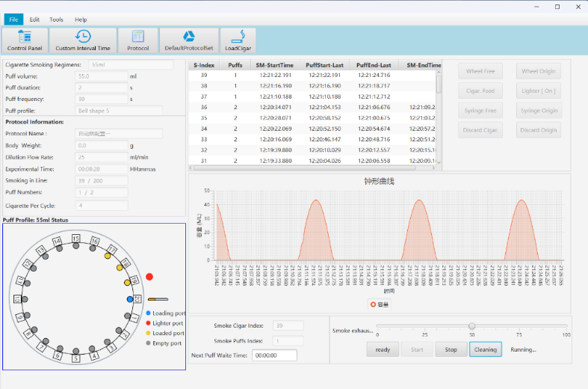The image size is (588, 389).
Task: Toggle the chart series legend marker
Action: point(374,304)
